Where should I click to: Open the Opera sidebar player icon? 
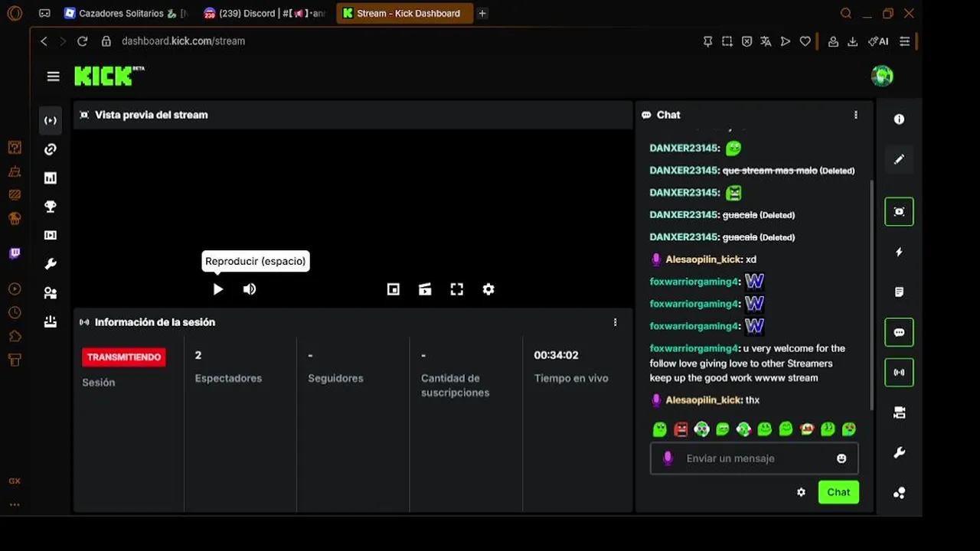point(15,289)
